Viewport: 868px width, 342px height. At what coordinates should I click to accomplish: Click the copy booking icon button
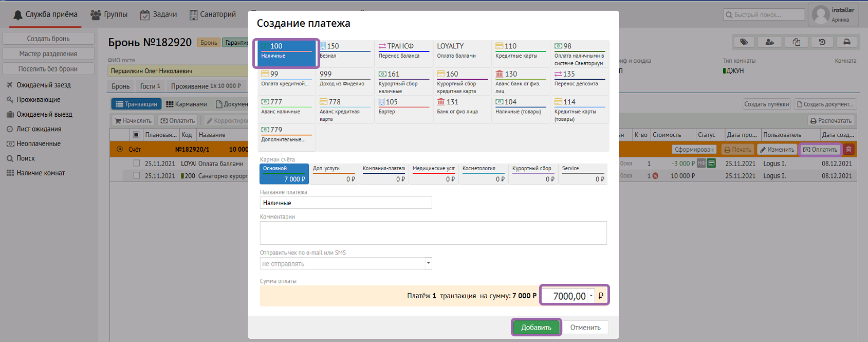(x=796, y=42)
